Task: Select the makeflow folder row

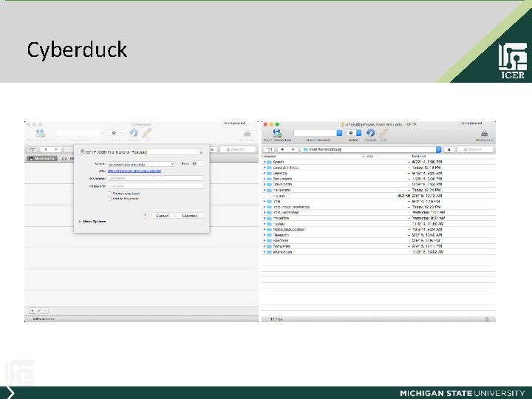Action: 378,218
